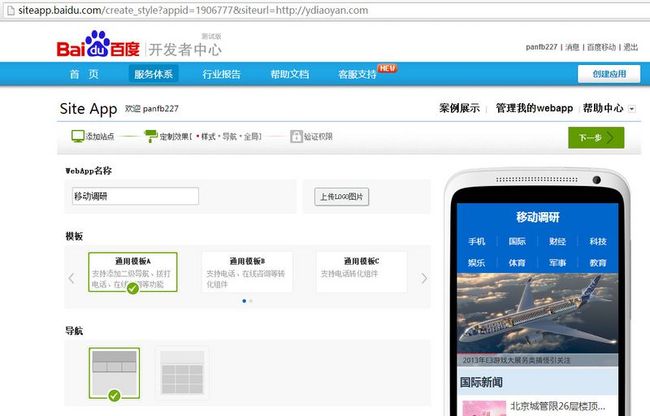Open the 客服支持 nav tab
Viewport: 650px width, 416px height.
pyautogui.click(x=357, y=74)
